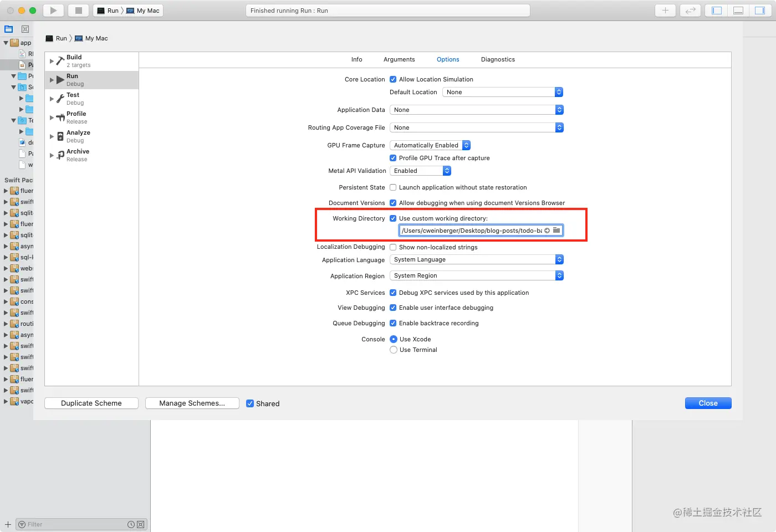Open the source control navigator icon
This screenshot has width=776, height=532.
point(25,29)
